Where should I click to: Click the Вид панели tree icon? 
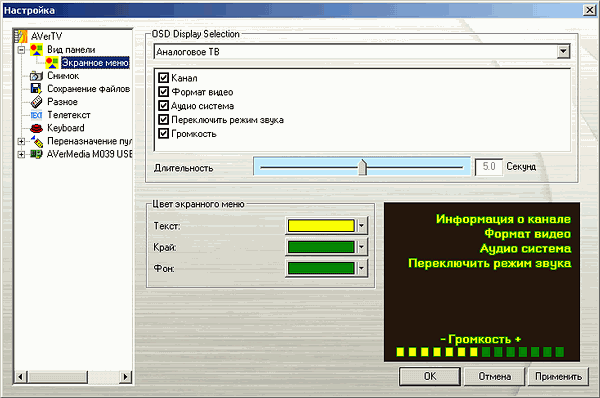[x=36, y=50]
